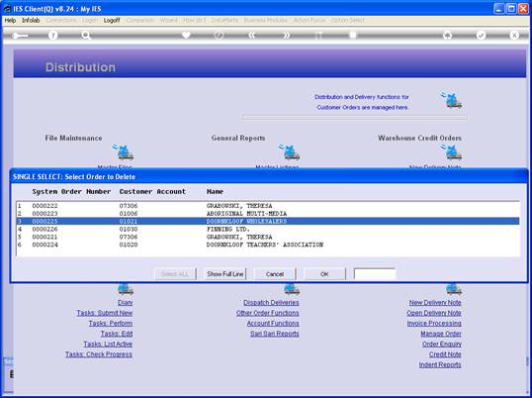Viewport: 532px width, 398px height.
Task: Open the Infolab menu
Action: [31, 21]
